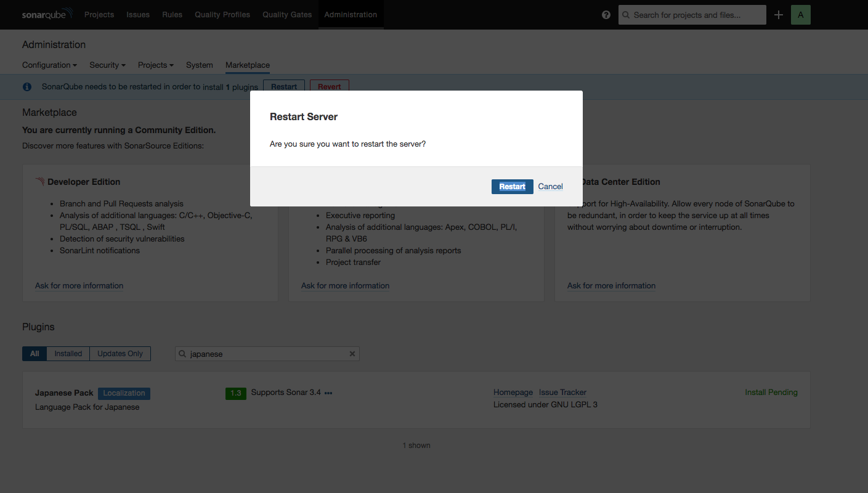Click the Install Pending status text
Viewport: 868px width, 493px height.
771,393
